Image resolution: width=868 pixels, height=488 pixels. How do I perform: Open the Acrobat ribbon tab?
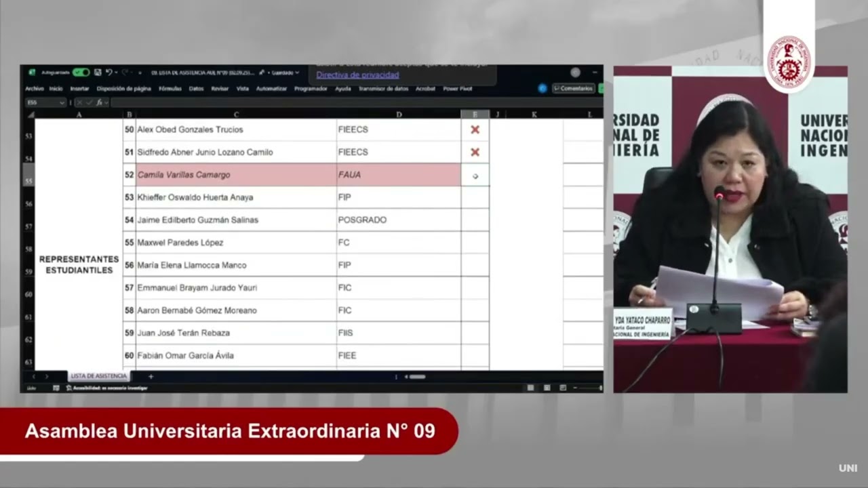pos(425,89)
